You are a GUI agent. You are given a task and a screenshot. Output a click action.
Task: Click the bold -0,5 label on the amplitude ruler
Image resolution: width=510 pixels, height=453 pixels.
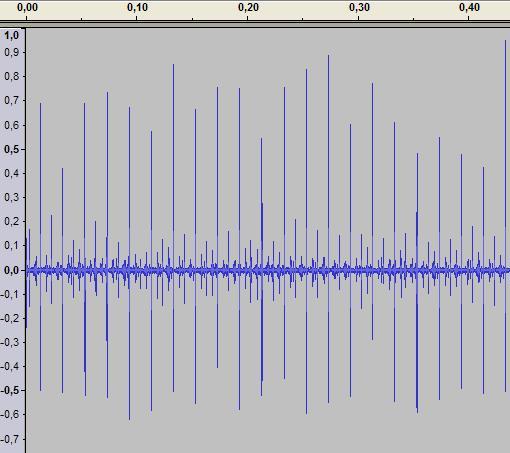tap(10, 390)
